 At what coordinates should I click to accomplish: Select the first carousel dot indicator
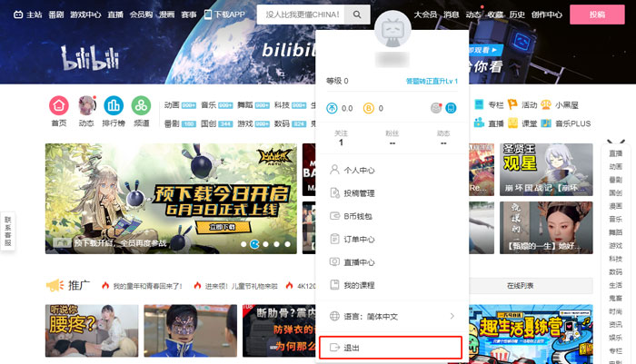[x=243, y=244]
